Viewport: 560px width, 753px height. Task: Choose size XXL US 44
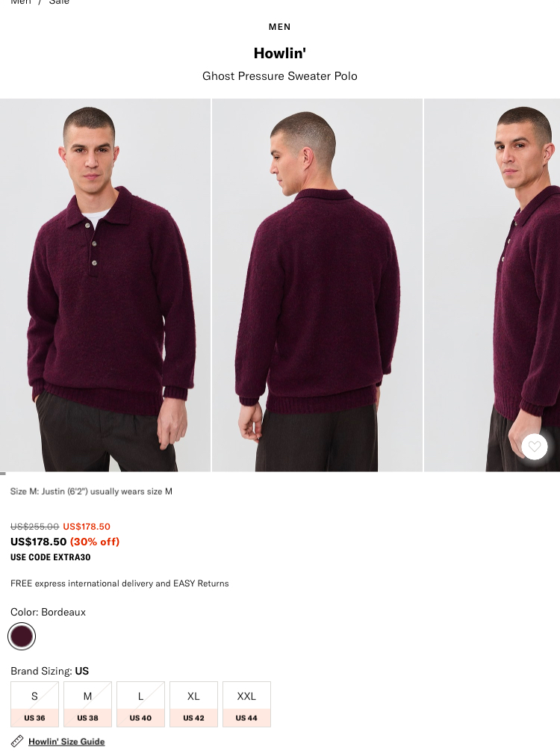point(246,704)
